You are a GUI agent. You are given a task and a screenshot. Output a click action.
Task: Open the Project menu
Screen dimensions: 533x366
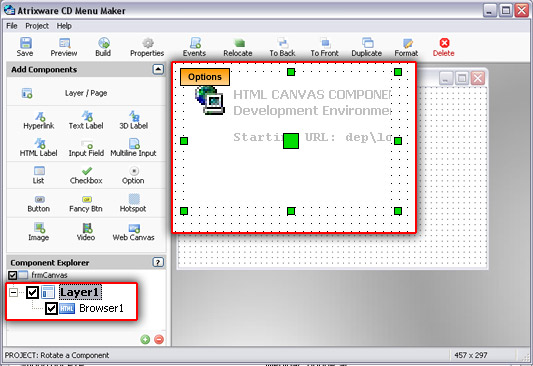pos(37,26)
